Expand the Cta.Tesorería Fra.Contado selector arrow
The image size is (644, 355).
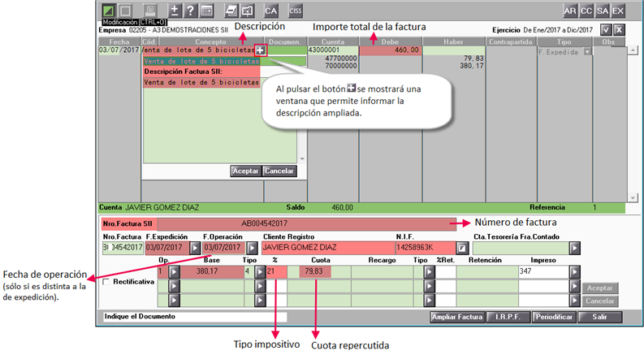tap(575, 248)
